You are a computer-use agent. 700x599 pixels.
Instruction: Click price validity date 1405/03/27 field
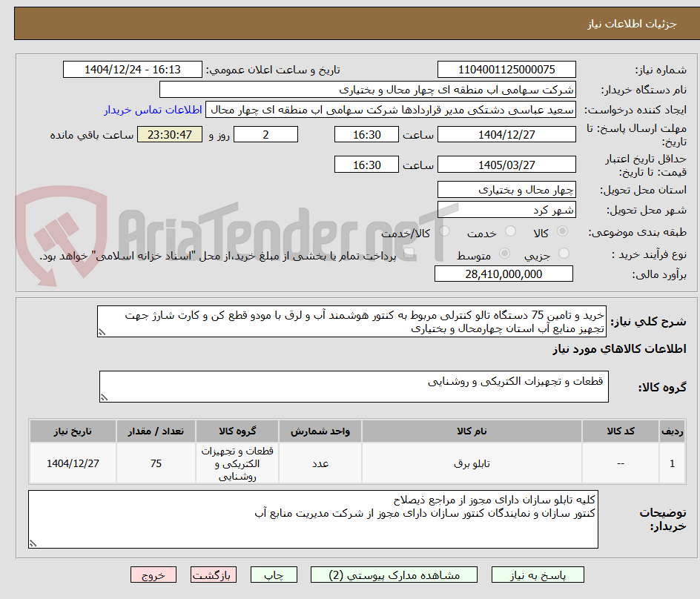(x=506, y=165)
